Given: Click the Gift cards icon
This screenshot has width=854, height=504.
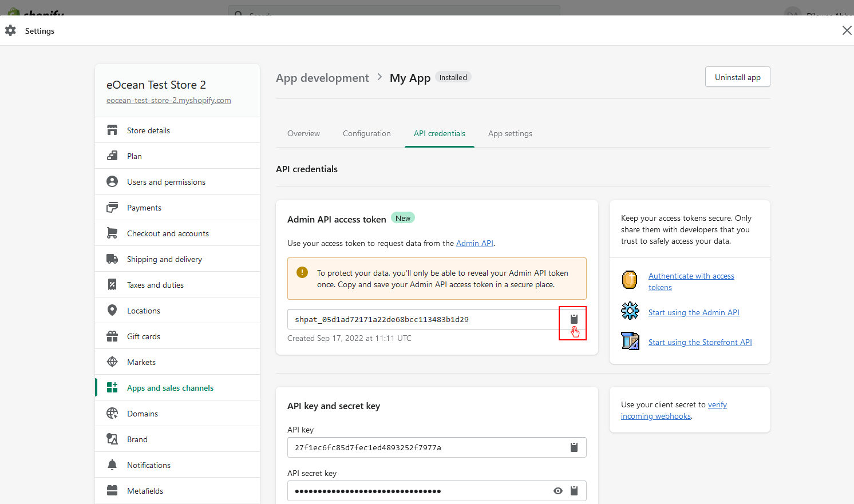Looking at the screenshot, I should [112, 336].
